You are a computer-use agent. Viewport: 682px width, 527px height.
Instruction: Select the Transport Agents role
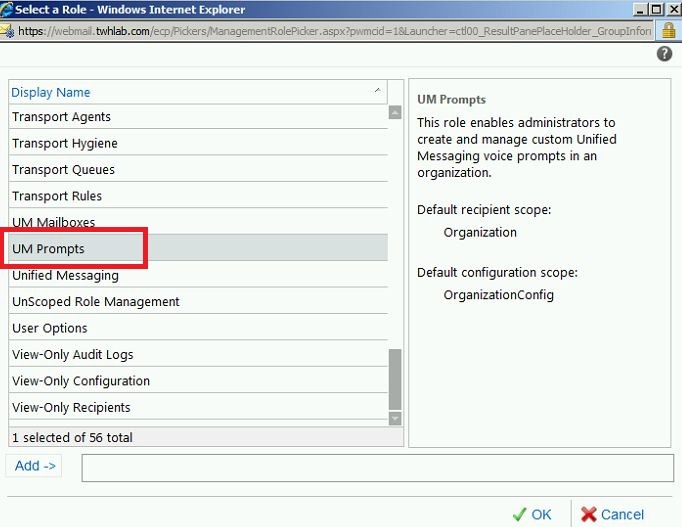point(198,117)
